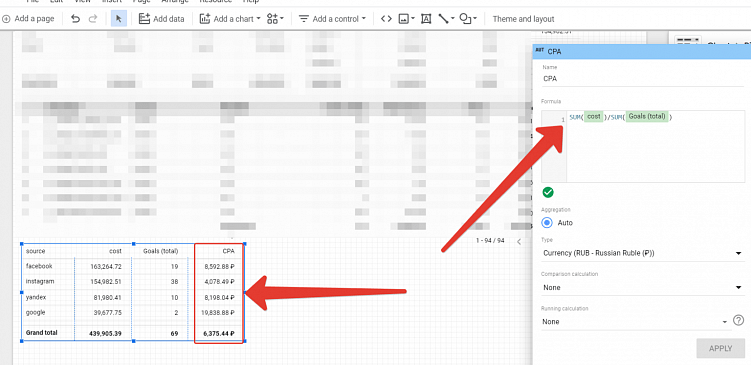The image size is (751, 365).
Task: Click the cost column header
Action: [x=115, y=251]
